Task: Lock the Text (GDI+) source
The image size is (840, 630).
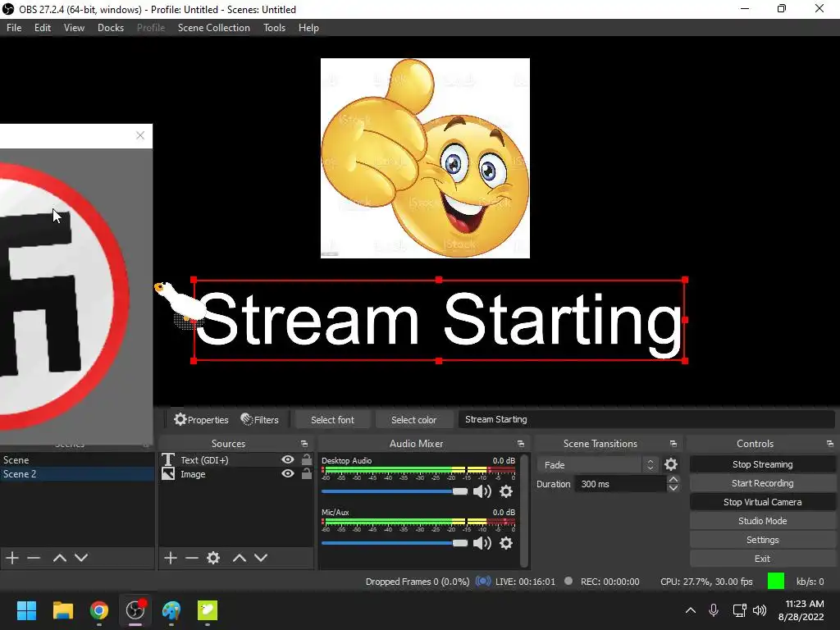Action: [307, 459]
